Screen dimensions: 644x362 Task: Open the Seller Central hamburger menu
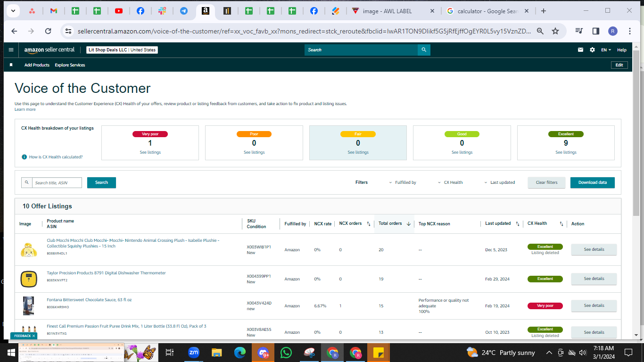pyautogui.click(x=11, y=49)
